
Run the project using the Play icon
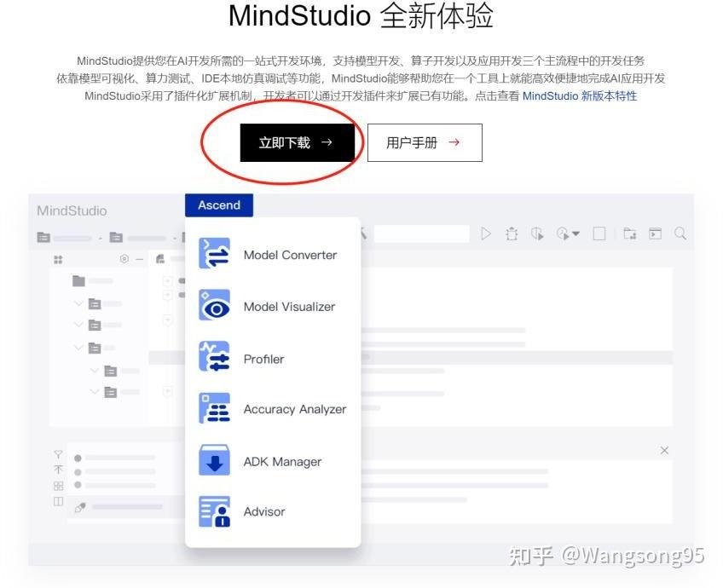pos(488,233)
